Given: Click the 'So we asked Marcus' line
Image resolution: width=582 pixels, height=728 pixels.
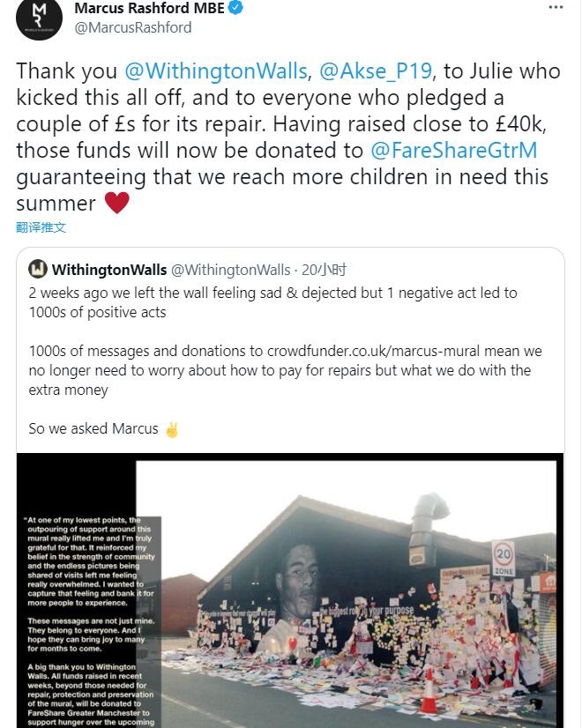Looking at the screenshot, I should [x=93, y=429].
